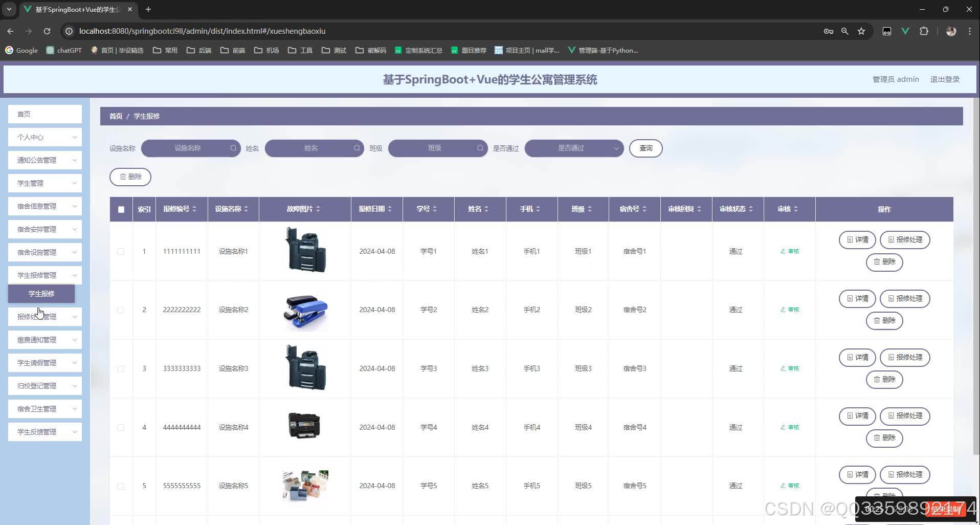Image resolution: width=980 pixels, height=525 pixels.
Task: Check the row 3 checkbox for 3333333333
Action: pos(121,368)
